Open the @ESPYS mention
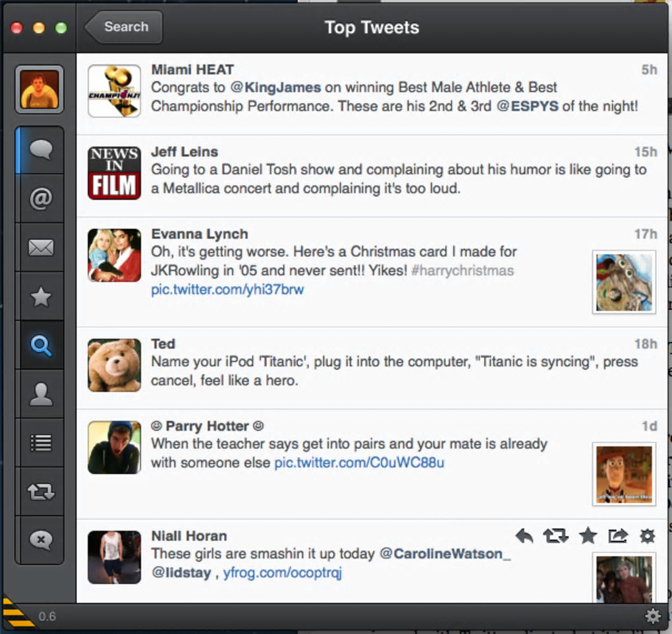This screenshot has height=634, width=672. (x=527, y=106)
